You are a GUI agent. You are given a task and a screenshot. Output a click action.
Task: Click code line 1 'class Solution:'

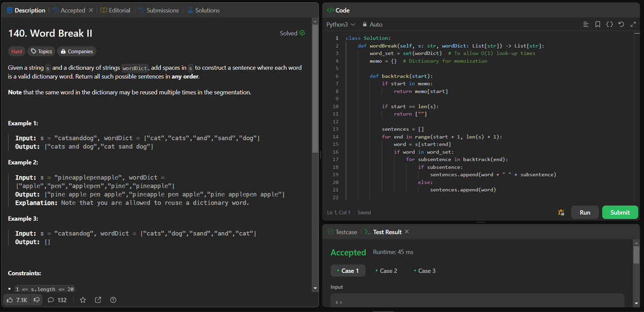pyautogui.click(x=368, y=38)
